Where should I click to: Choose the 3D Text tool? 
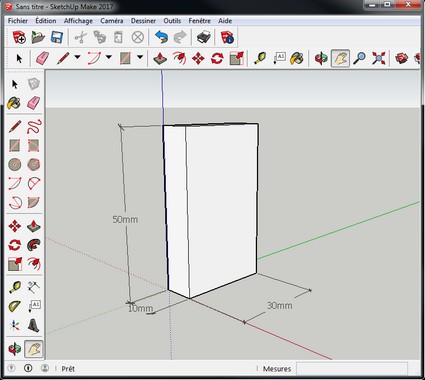[34, 325]
